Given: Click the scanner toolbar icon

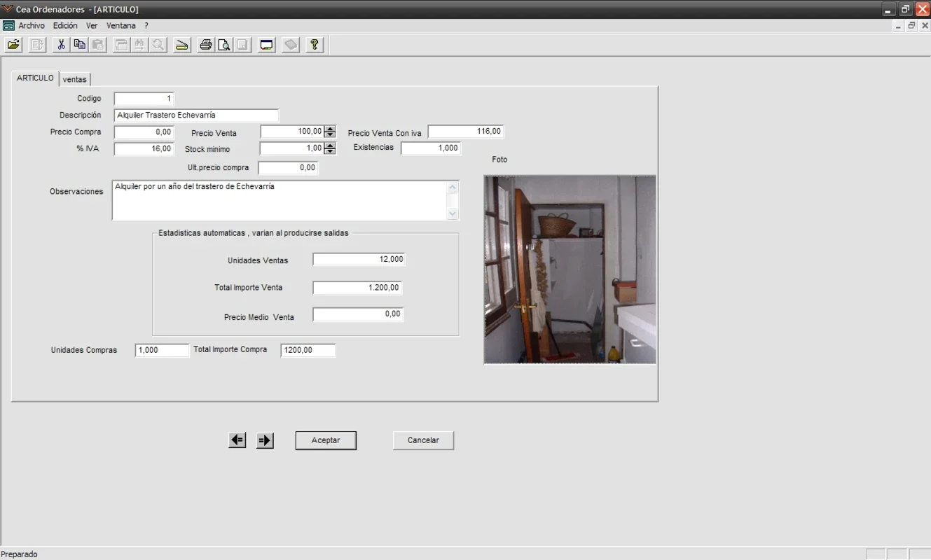Looking at the screenshot, I should click(x=182, y=45).
